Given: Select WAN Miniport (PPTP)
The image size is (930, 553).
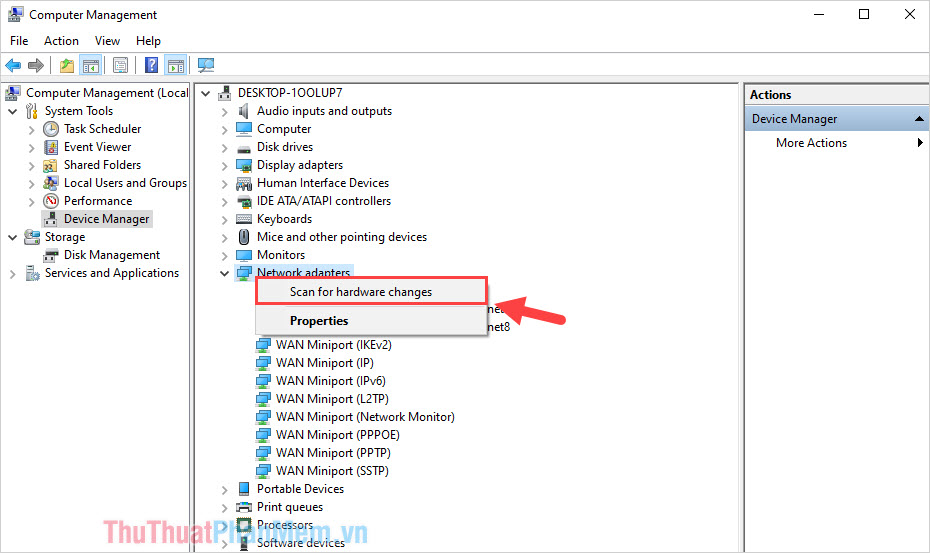Looking at the screenshot, I should tap(333, 453).
